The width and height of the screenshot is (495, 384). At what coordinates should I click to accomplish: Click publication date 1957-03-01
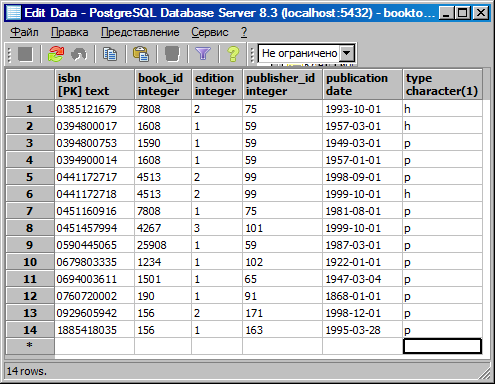363,126
